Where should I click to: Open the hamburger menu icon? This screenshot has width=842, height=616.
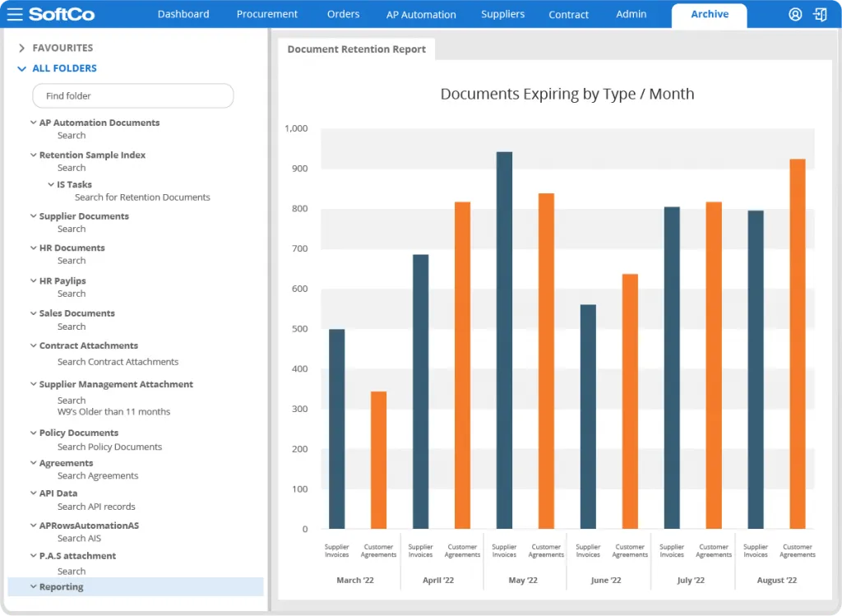pos(15,14)
